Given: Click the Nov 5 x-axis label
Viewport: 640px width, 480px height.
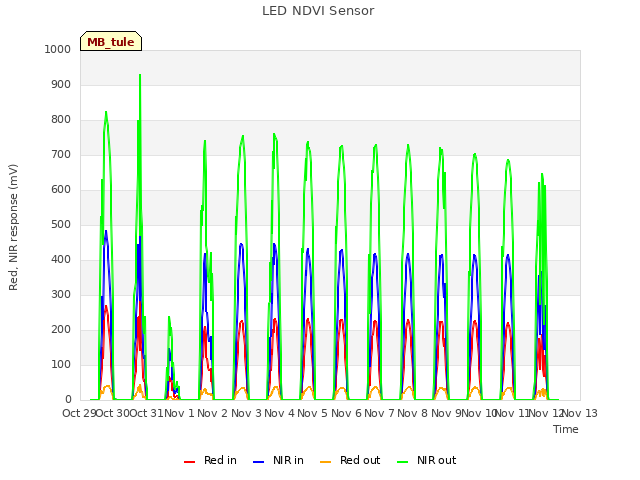Looking at the screenshot, I should click(x=313, y=413).
